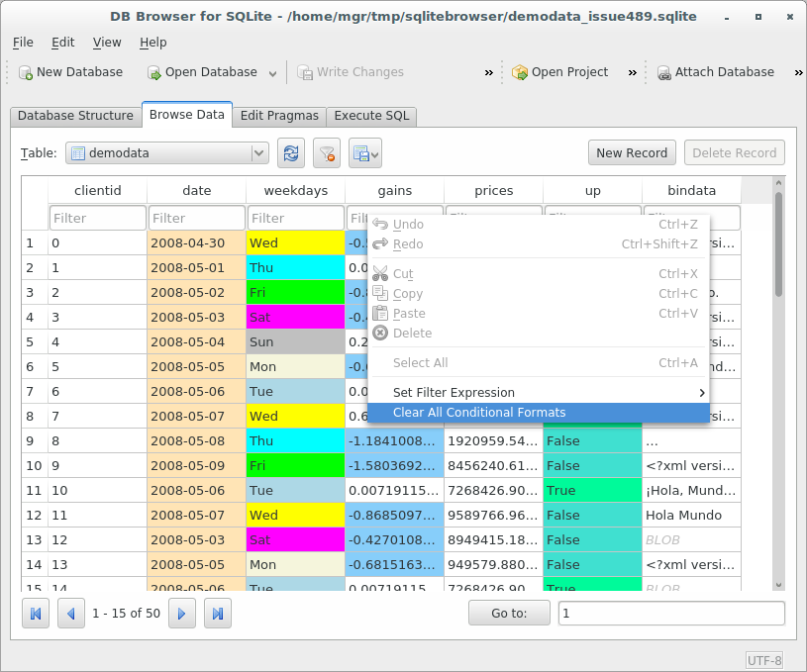Click the Copy icon in context menu
The image size is (807, 672).
coord(380,293)
